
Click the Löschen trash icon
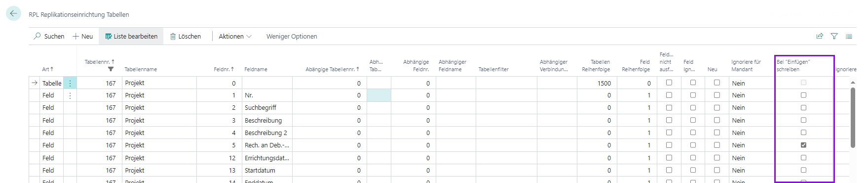[173, 36]
